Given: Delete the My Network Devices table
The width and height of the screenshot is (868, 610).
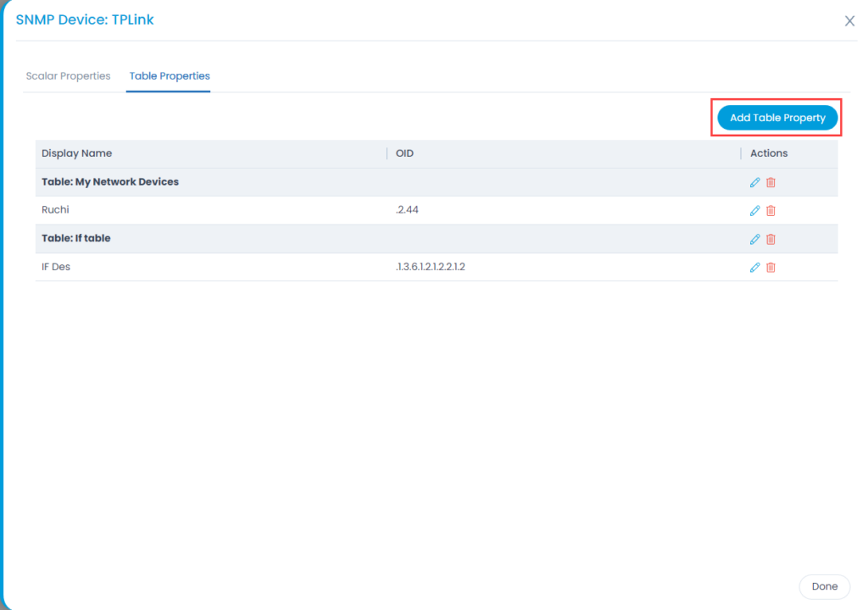Looking at the screenshot, I should pyautogui.click(x=771, y=182).
